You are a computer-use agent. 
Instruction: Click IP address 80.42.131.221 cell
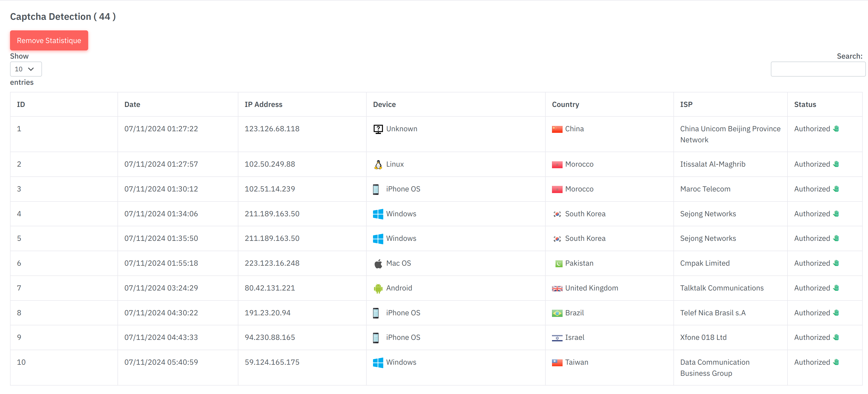pyautogui.click(x=270, y=288)
